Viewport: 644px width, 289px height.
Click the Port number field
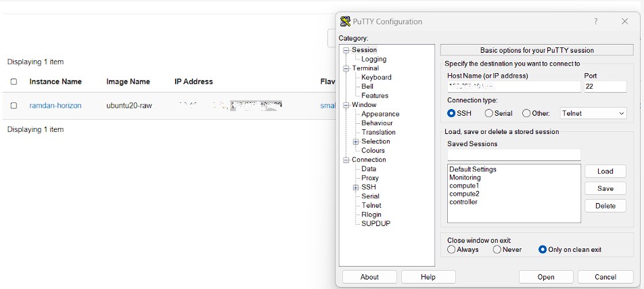605,87
